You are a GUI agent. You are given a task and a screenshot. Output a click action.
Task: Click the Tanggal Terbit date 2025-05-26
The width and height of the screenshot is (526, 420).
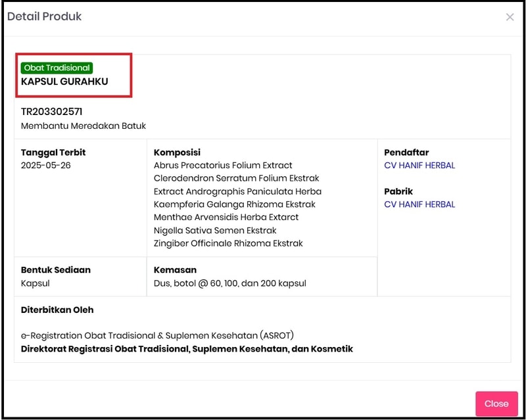[45, 166]
